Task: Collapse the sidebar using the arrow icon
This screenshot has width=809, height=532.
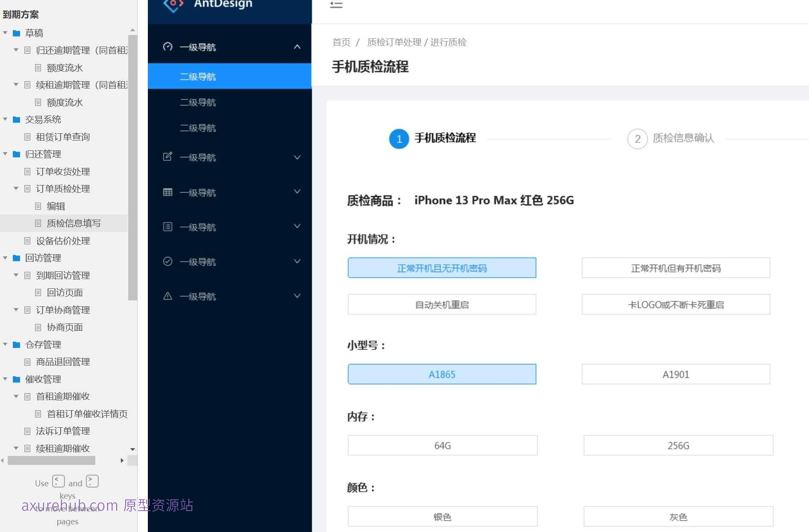Action: [336, 6]
